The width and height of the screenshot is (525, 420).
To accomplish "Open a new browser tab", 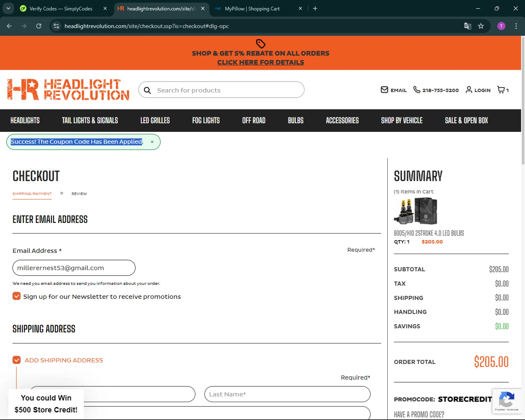I will coord(315,8).
